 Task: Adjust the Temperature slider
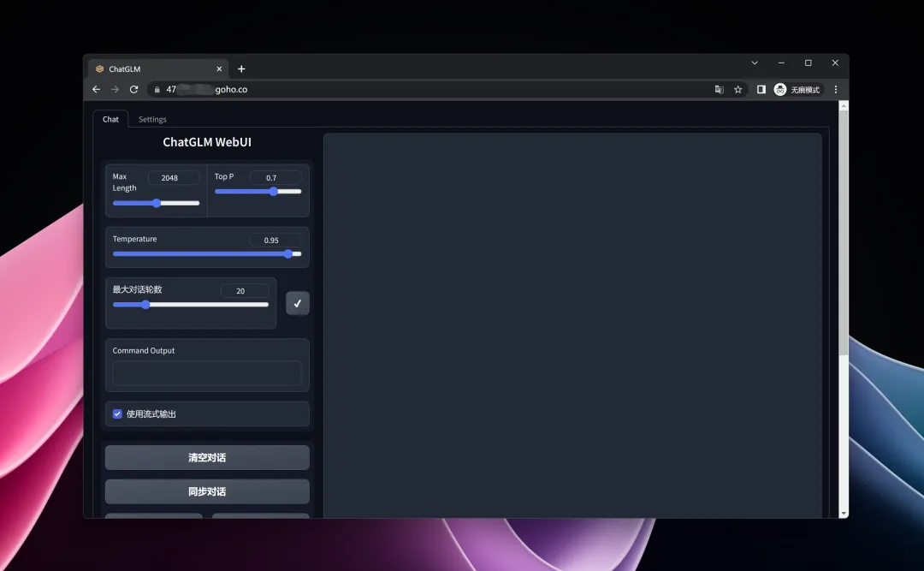(207, 253)
